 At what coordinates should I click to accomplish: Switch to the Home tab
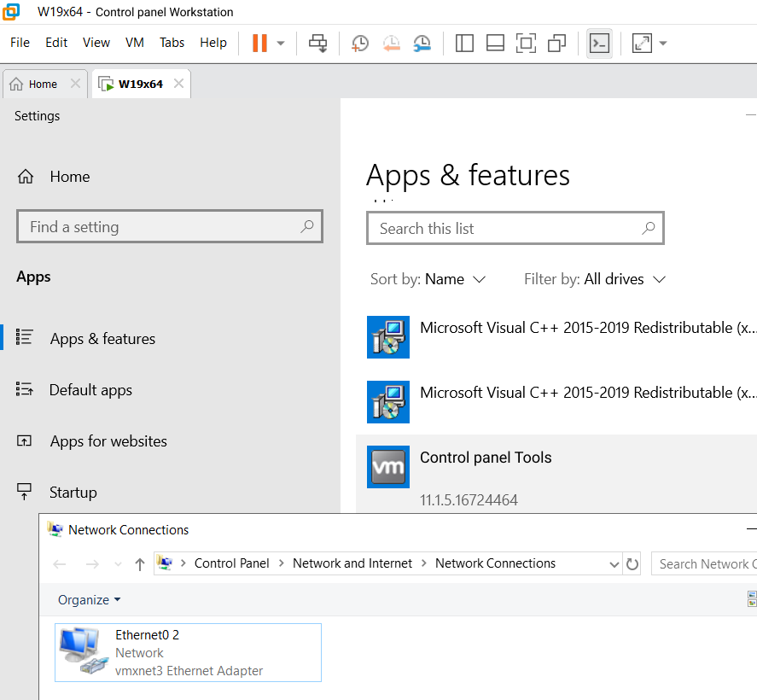43,84
